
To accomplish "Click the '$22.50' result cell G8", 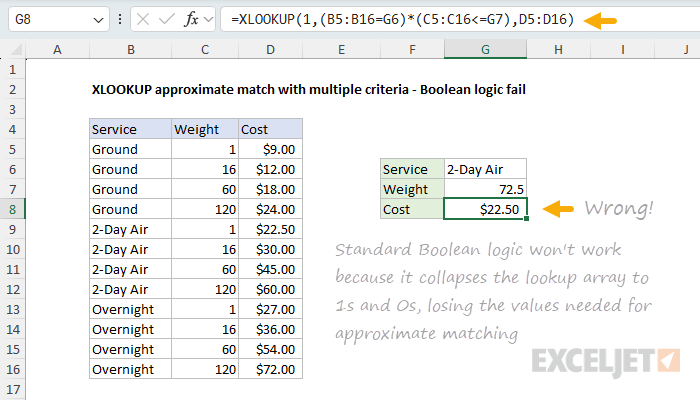I will coord(485,209).
